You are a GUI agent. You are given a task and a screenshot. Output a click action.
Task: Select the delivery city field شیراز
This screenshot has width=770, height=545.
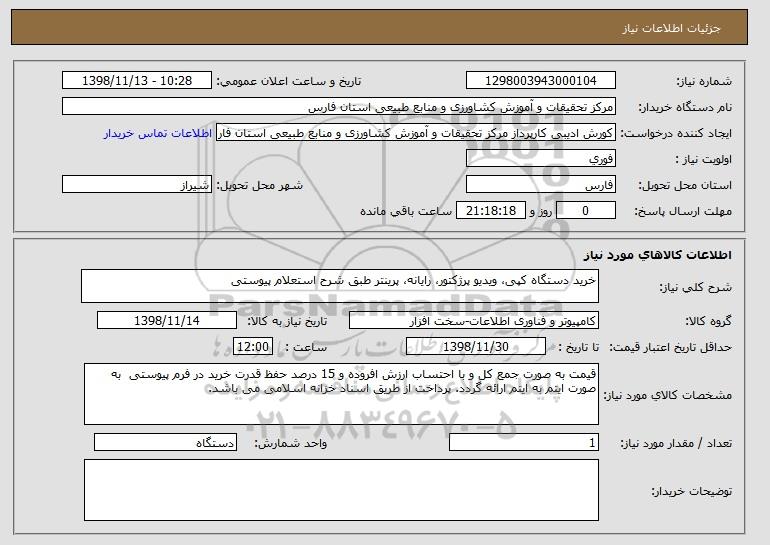tap(137, 185)
